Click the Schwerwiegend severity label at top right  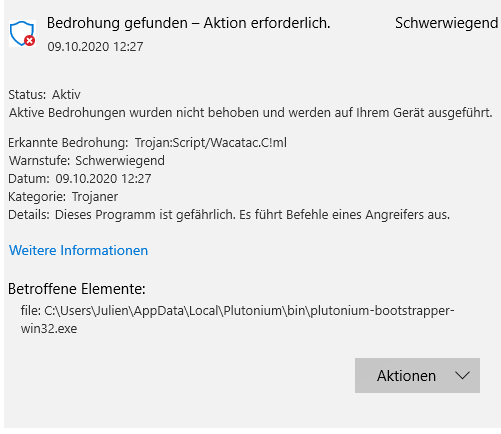[x=446, y=23]
